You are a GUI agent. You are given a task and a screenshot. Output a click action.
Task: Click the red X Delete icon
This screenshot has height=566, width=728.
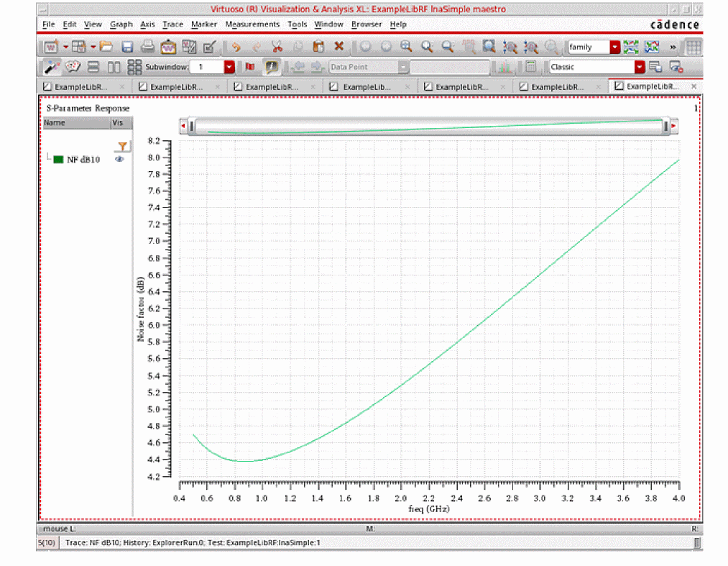coord(338,47)
